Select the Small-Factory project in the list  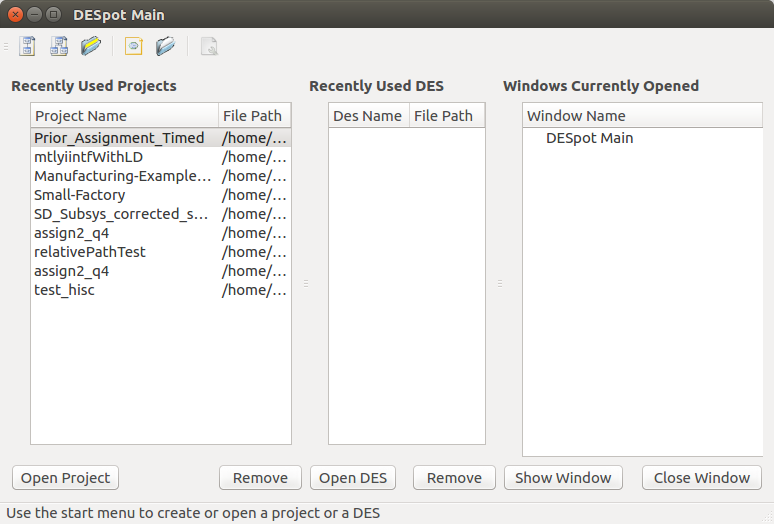pyautogui.click(x=80, y=195)
